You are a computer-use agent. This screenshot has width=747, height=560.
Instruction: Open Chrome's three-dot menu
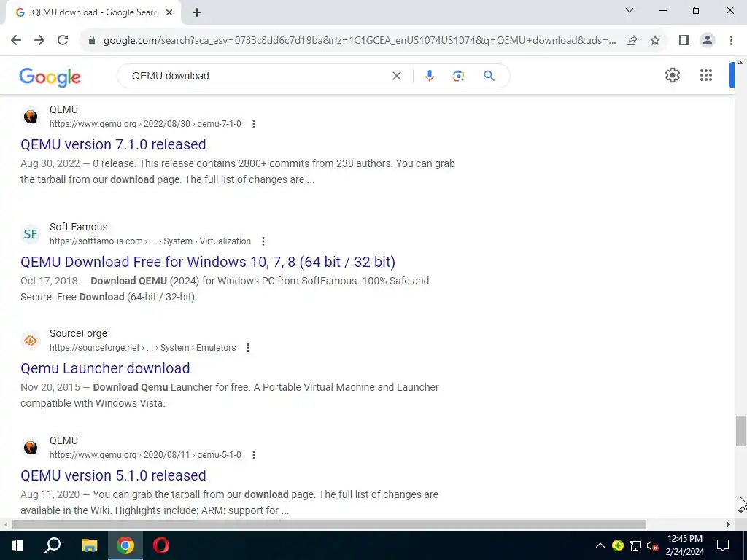[731, 41]
